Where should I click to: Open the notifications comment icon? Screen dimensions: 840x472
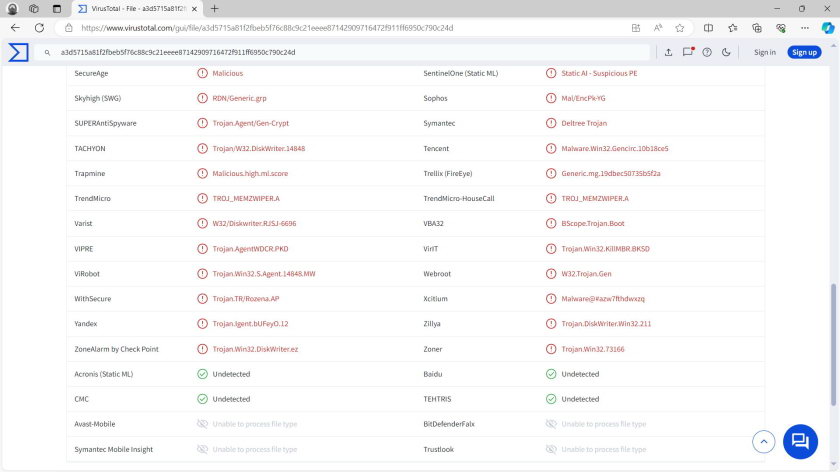coord(688,52)
